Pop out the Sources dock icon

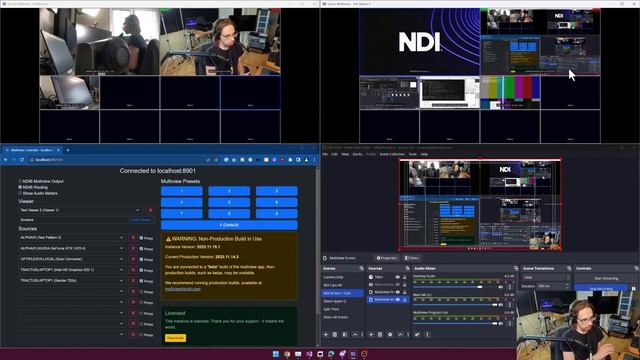(407, 269)
